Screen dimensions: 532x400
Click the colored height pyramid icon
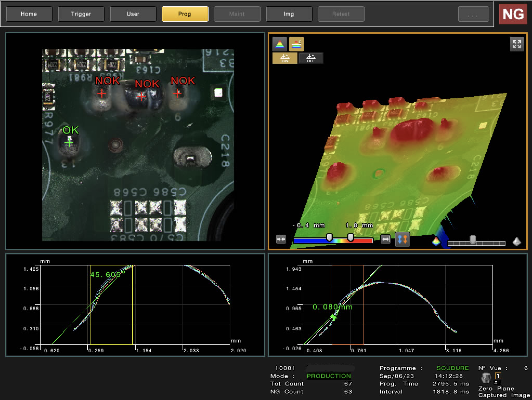pos(436,242)
